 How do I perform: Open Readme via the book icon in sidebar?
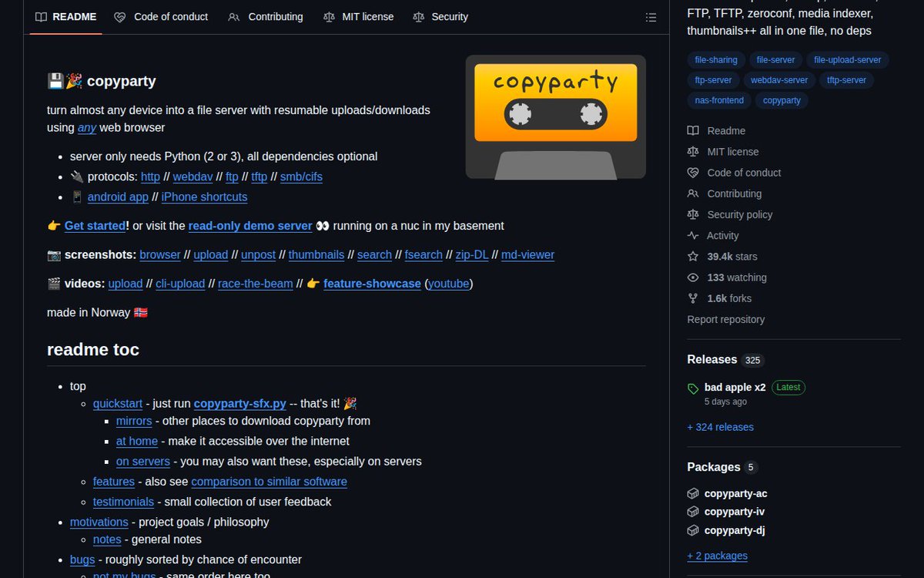pos(693,130)
